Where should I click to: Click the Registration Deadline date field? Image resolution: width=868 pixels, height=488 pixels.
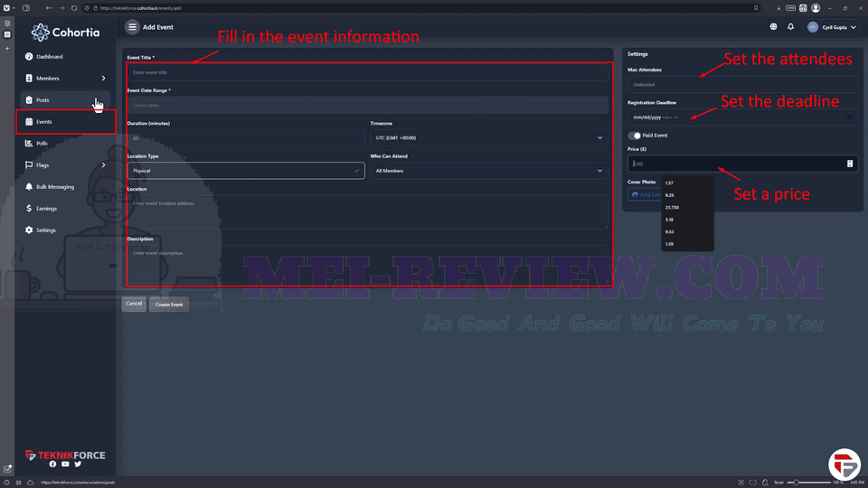pyautogui.click(x=742, y=117)
